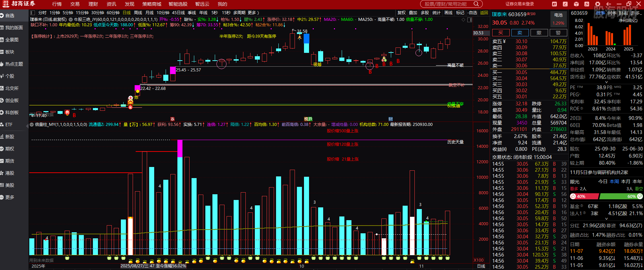Click the 3D cube icon in title bar
The height and width of the screenshot is (270, 644).
(x=576, y=4)
